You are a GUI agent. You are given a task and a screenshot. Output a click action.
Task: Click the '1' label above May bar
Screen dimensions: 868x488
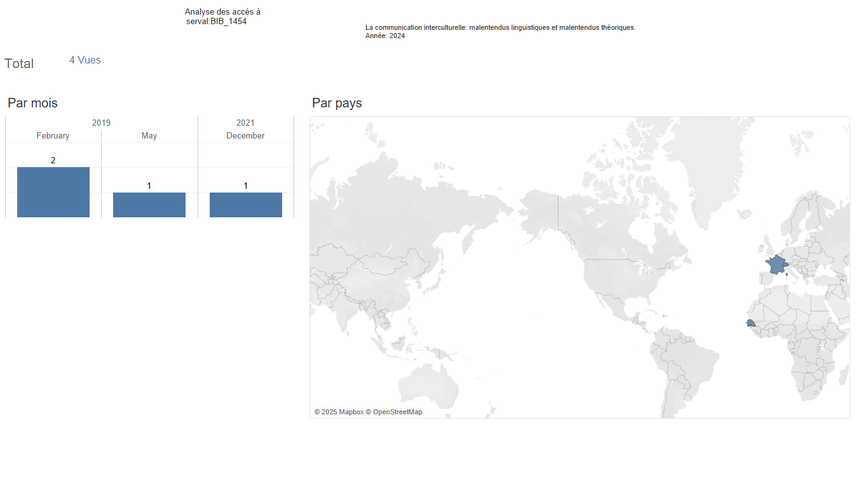click(149, 186)
